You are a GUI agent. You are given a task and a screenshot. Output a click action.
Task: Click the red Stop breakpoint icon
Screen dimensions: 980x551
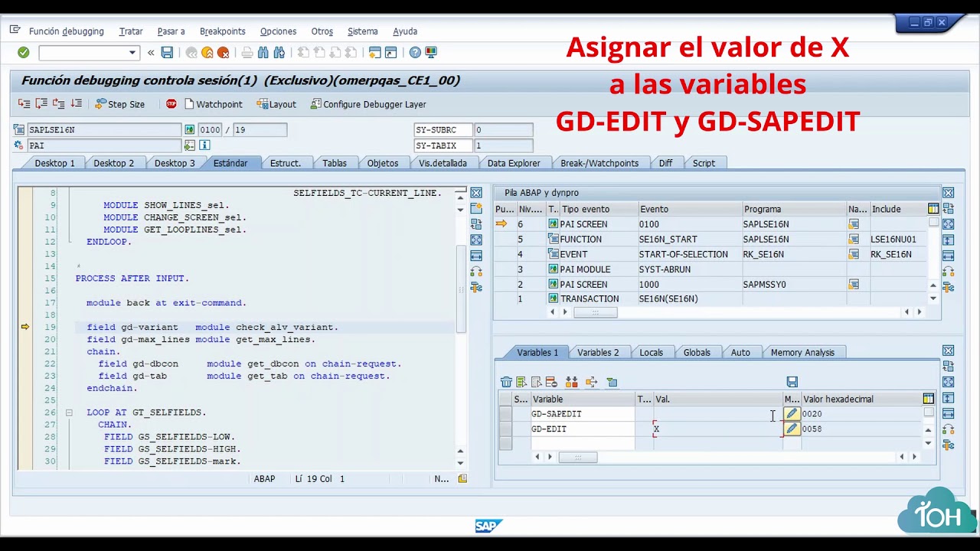pos(171,104)
